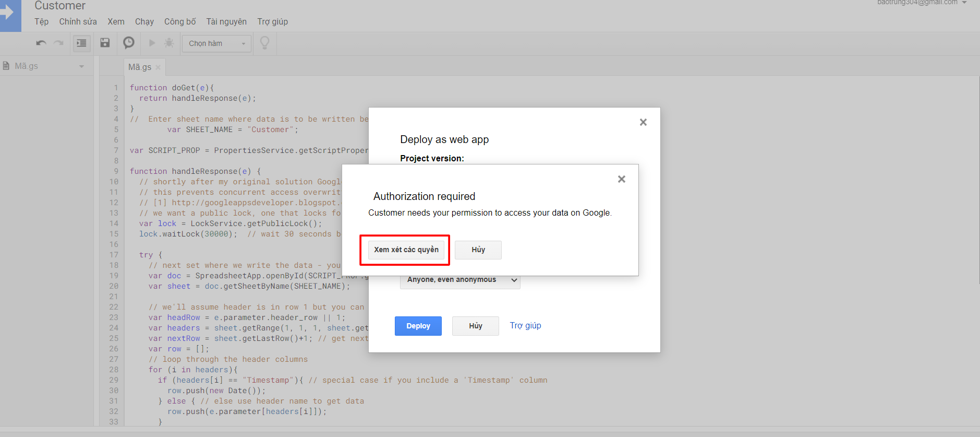980x437 pixels.
Task: Expand the 'Anyone, even anonymous' access dropdown
Action: coord(460,280)
